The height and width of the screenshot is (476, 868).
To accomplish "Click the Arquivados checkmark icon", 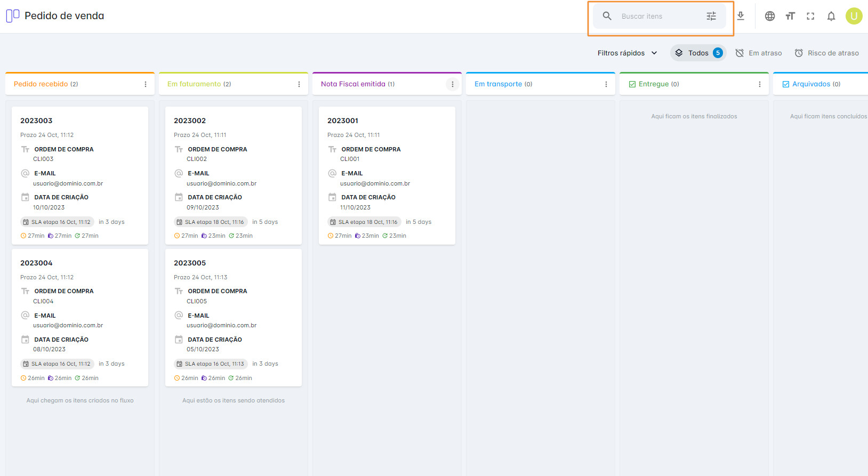I will 786,84.
